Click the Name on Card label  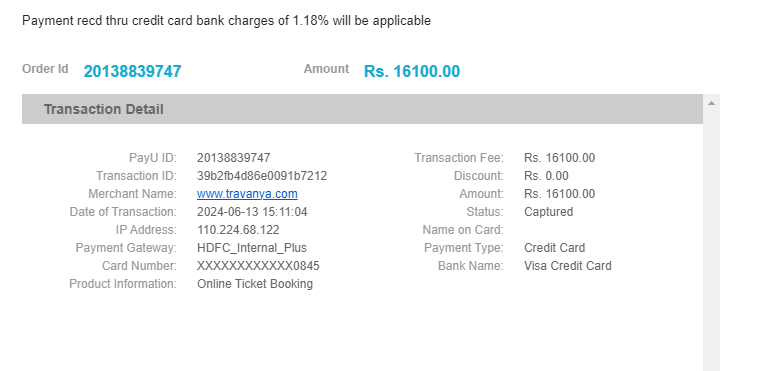(463, 230)
